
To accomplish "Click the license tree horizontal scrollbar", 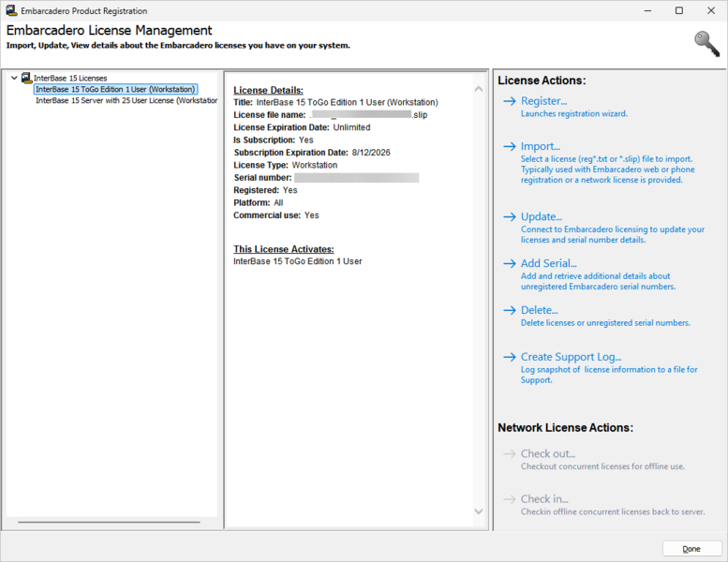I will (x=109, y=522).
